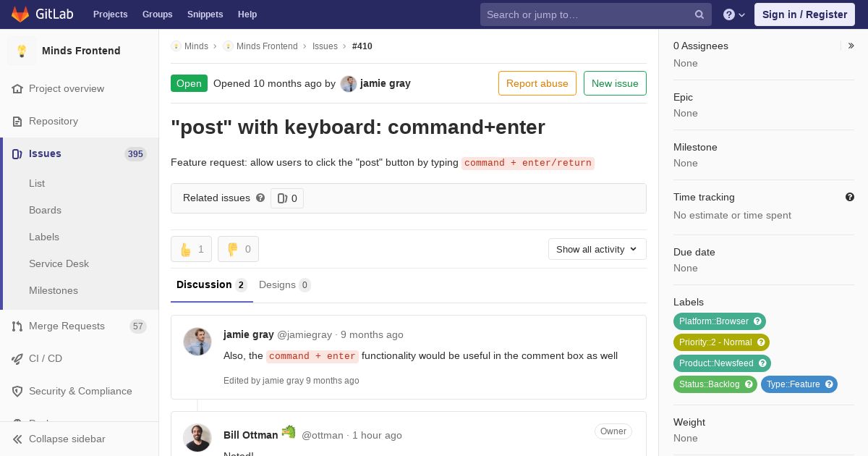The height and width of the screenshot is (456, 868).
Task: Open the Help question mark menu
Action: 734,14
